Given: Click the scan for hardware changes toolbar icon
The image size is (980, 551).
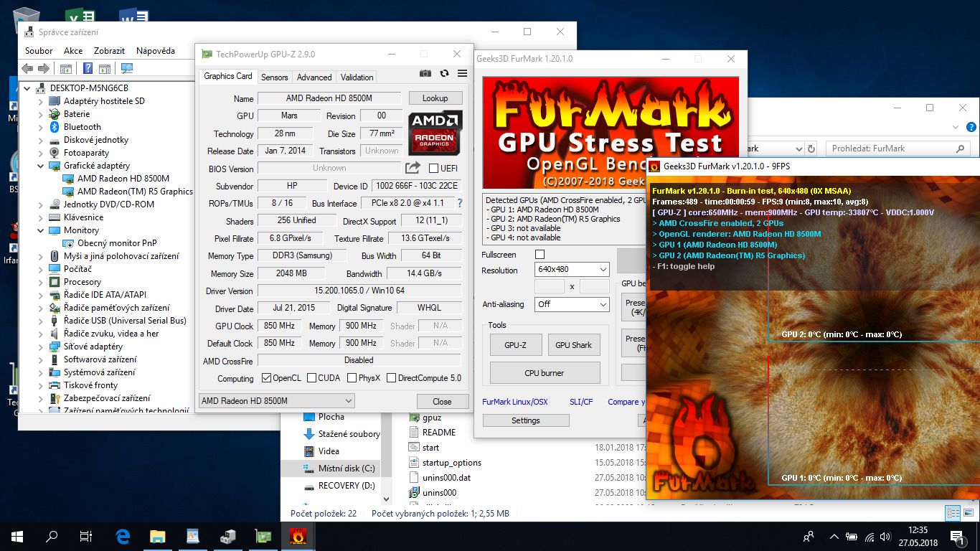Looking at the screenshot, I should [x=127, y=69].
